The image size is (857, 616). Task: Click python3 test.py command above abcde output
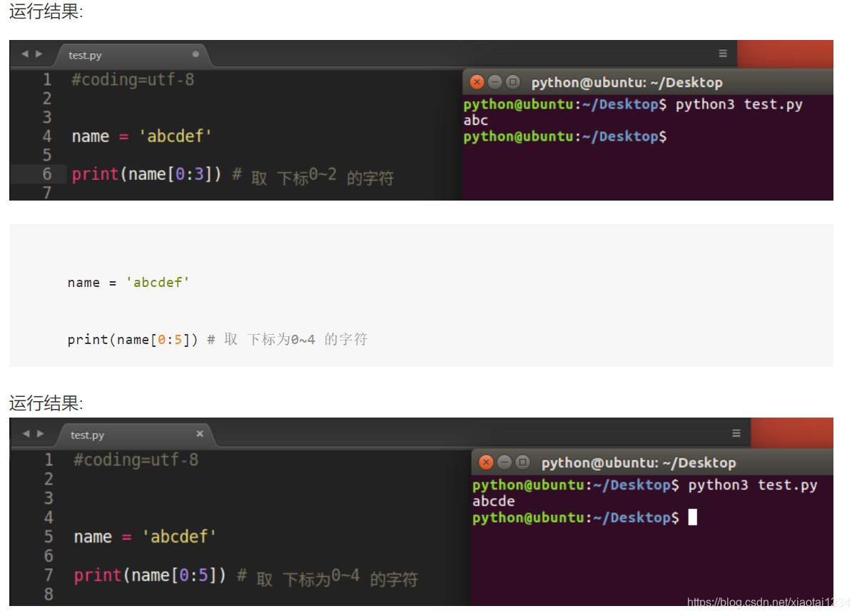pyautogui.click(x=753, y=485)
